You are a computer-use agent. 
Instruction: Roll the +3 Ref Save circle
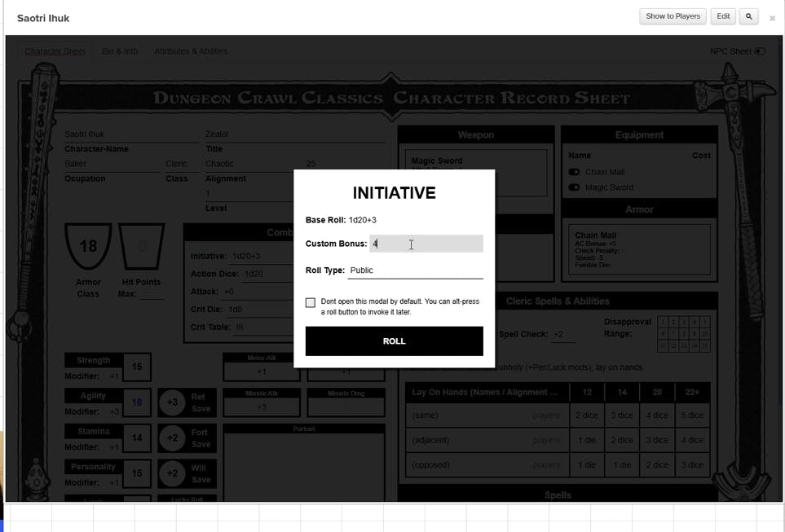tap(173, 402)
